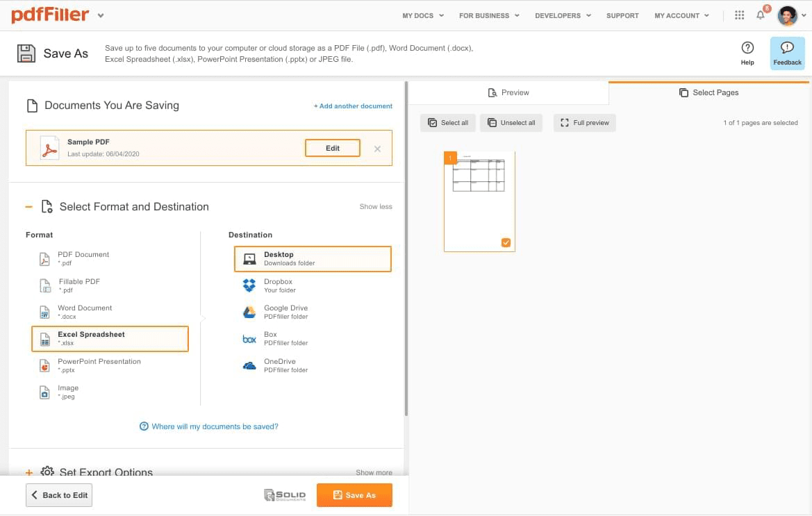Click the Dropbox logo icon
Viewport: 812px width, 516px height.
point(249,285)
